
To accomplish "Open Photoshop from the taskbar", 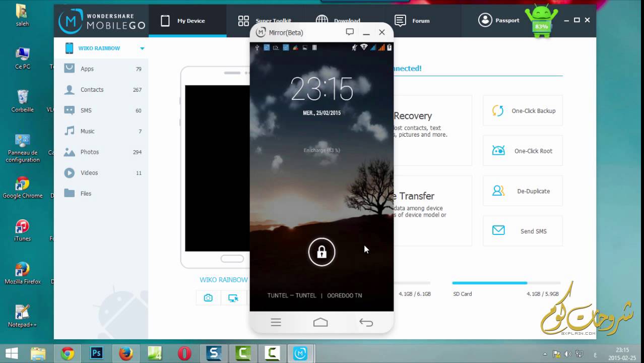I will [x=96, y=353].
